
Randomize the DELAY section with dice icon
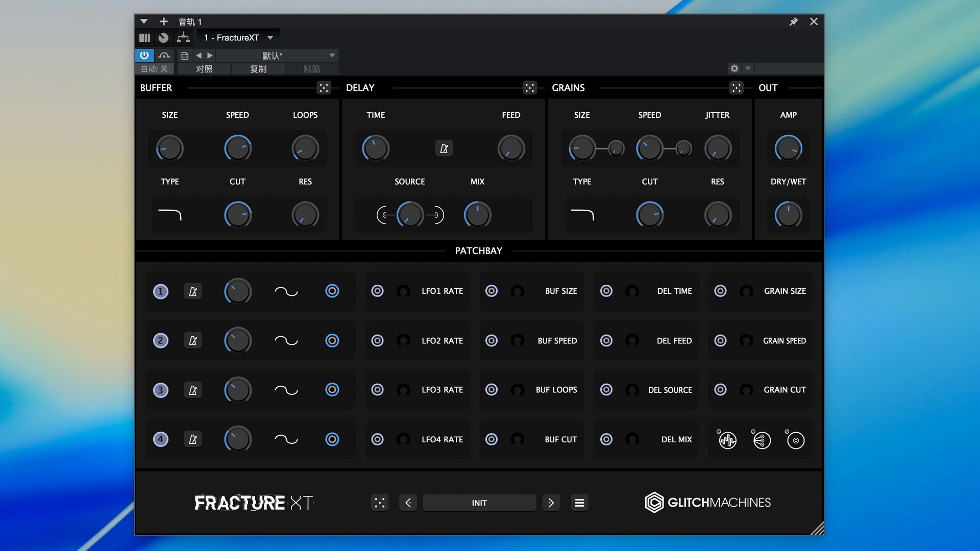coord(530,88)
